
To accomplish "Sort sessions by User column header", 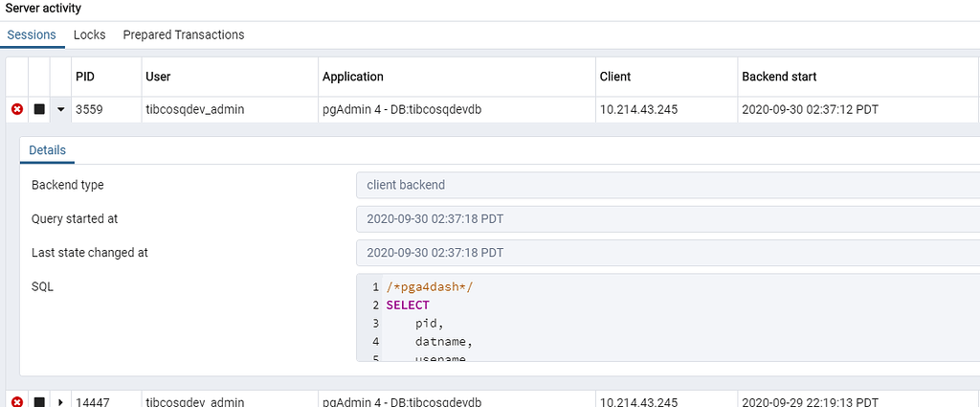I will [157, 77].
